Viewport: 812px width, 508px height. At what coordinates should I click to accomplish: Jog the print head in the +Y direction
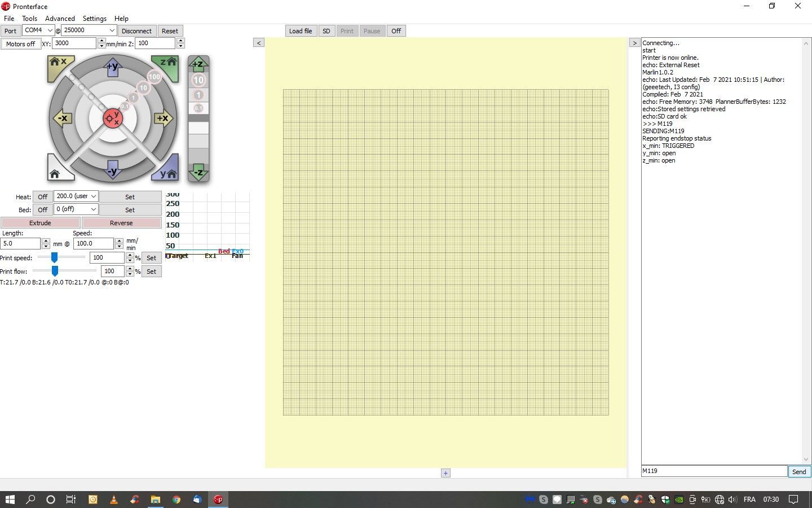tap(113, 67)
